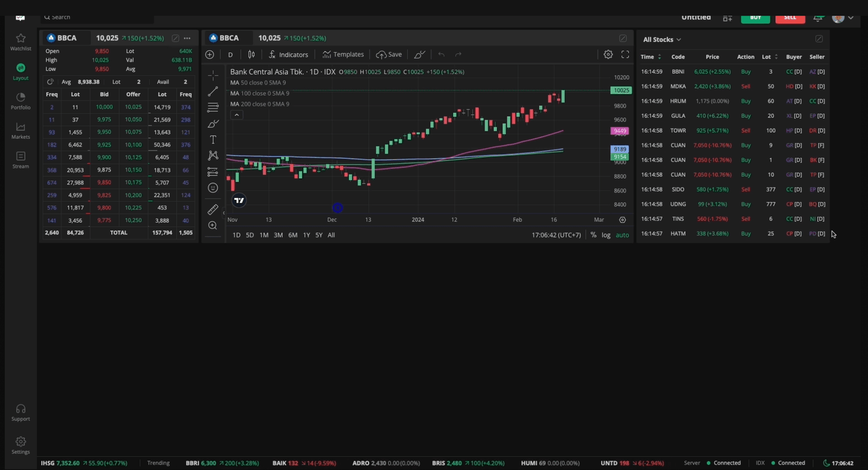Toggle log scale on the chart
Screen dimensions: 868x470
tap(606, 235)
